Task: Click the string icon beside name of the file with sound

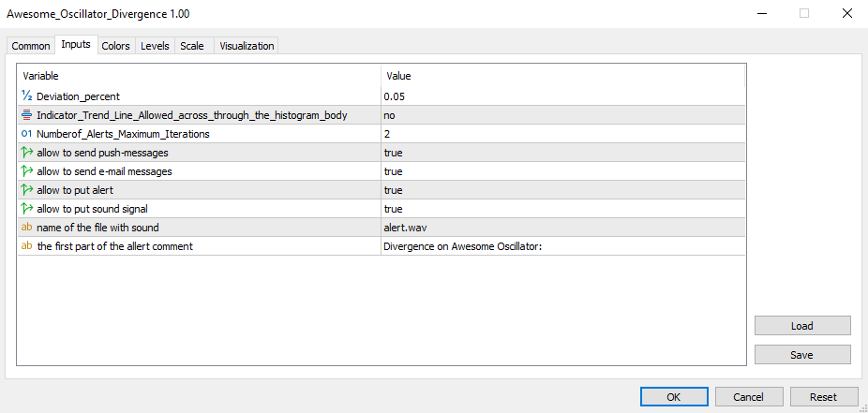Action: click(x=26, y=228)
